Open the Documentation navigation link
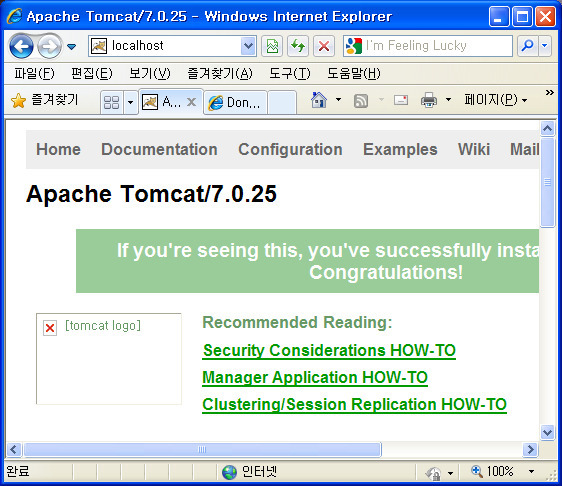 pos(159,149)
